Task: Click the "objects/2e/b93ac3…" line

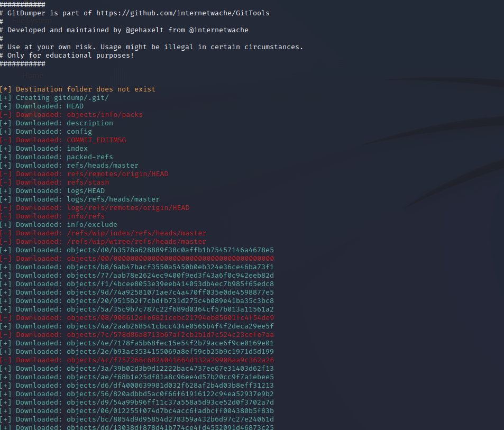Action: tap(137, 352)
